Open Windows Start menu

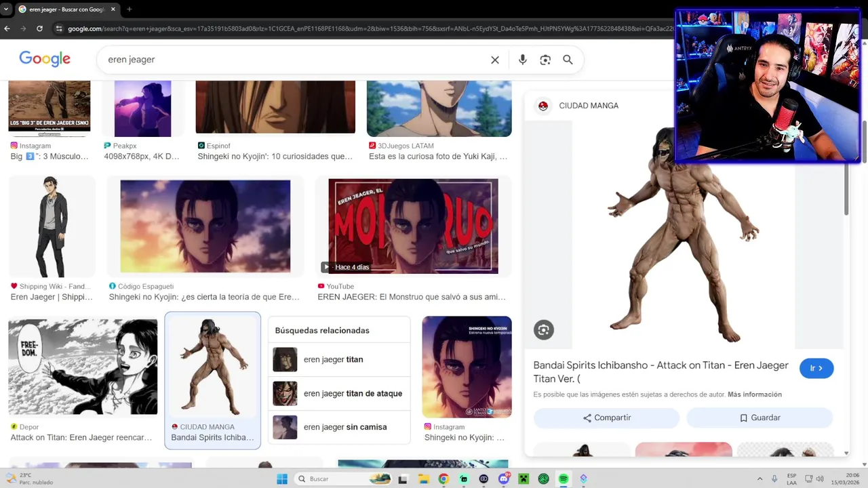(282, 479)
